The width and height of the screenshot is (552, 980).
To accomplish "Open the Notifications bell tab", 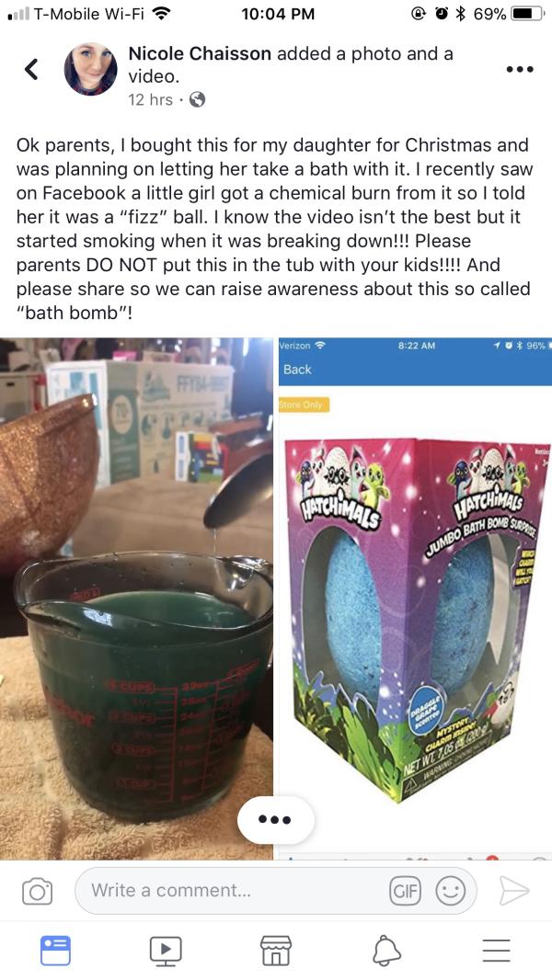I will pos(386,950).
